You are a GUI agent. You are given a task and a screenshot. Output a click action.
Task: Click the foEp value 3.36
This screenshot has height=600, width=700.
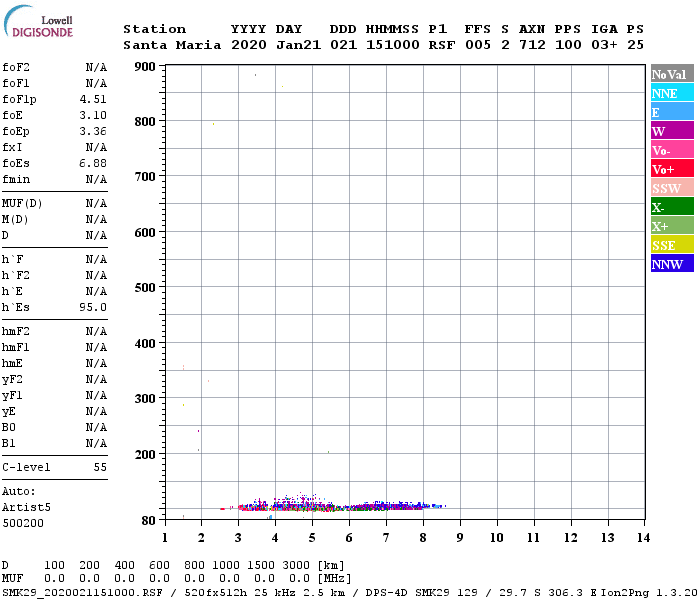click(93, 131)
